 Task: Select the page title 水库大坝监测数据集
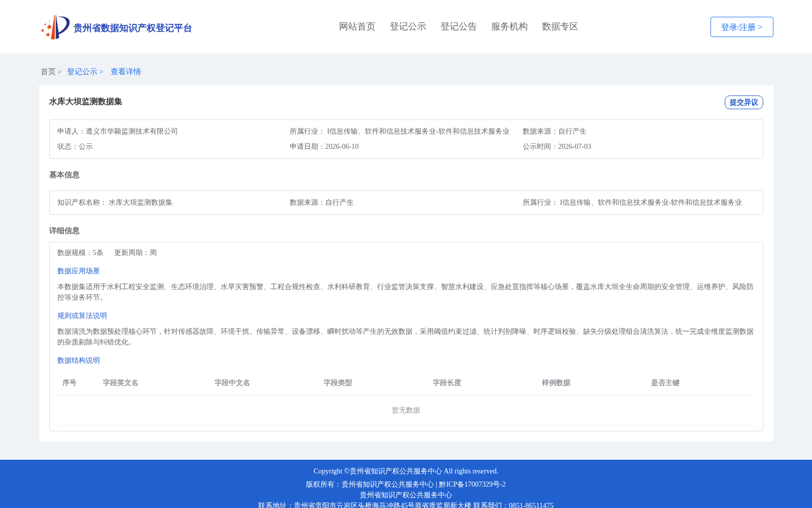coord(86,102)
